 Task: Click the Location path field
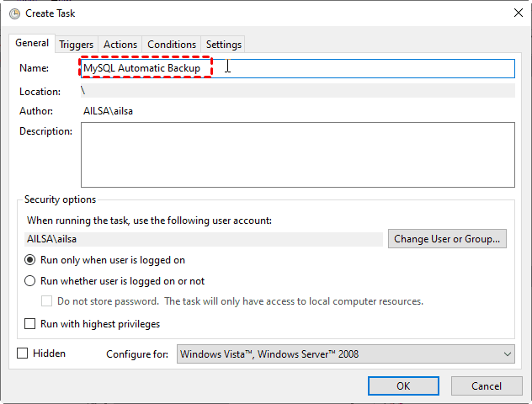pyautogui.click(x=297, y=91)
